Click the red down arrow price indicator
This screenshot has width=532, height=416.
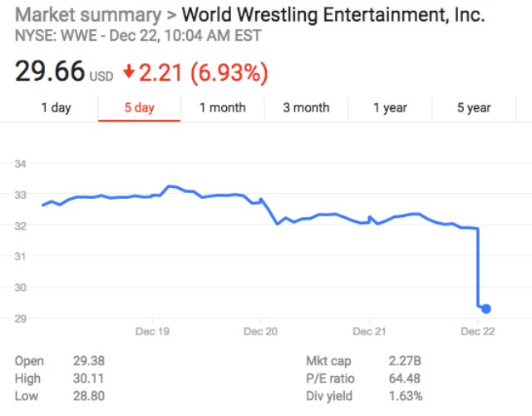tap(129, 72)
